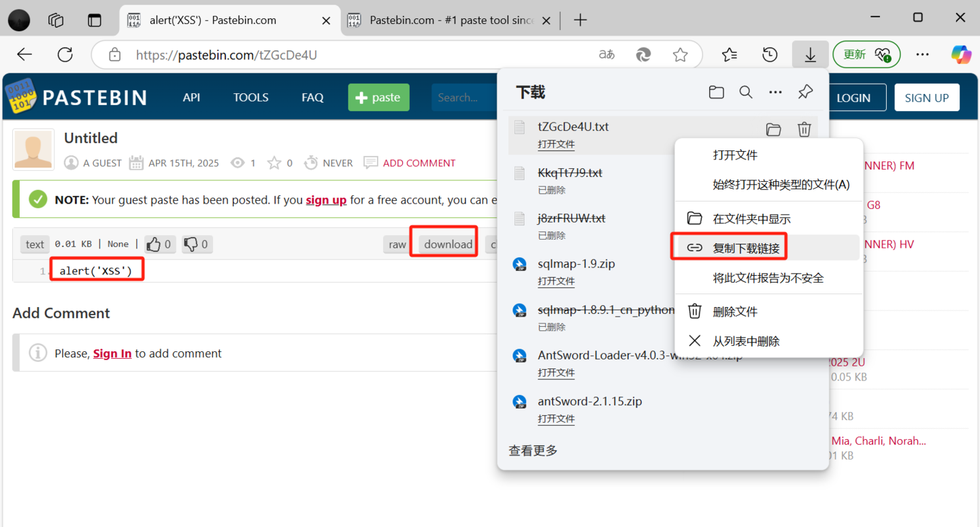Open the downloads folder icon in panel header
The height and width of the screenshot is (527, 980).
point(716,92)
